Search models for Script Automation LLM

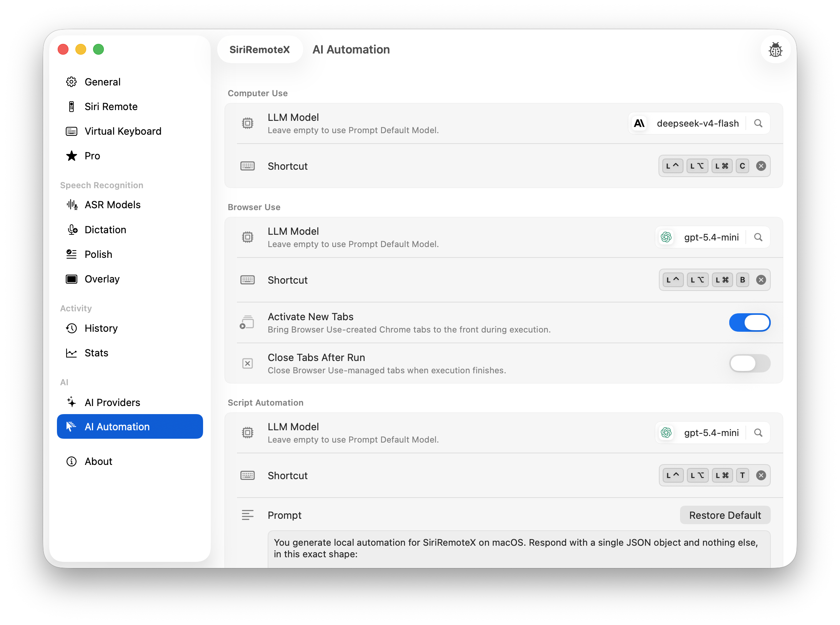coord(758,433)
